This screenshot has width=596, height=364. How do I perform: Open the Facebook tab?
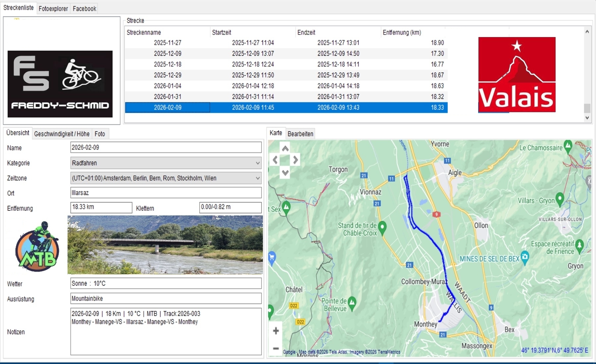click(84, 9)
